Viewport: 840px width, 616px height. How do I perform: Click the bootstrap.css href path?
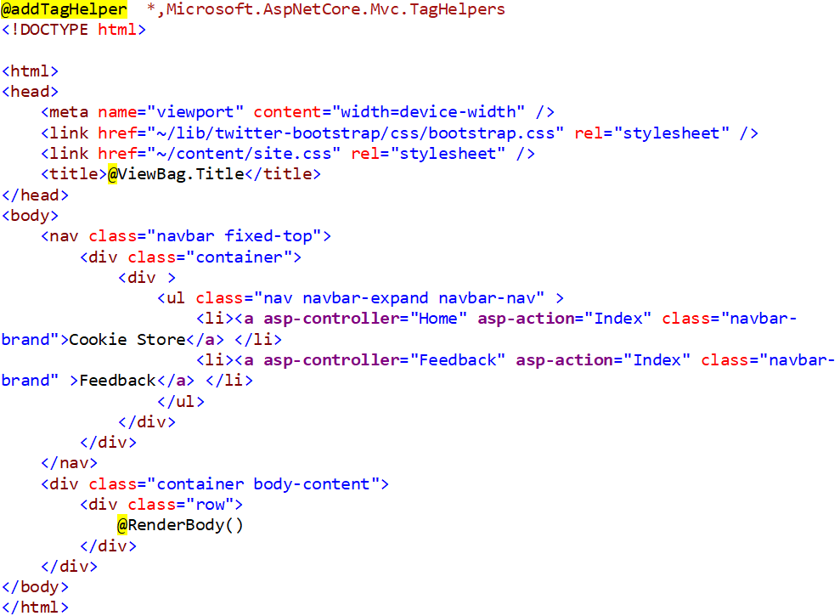click(356, 133)
